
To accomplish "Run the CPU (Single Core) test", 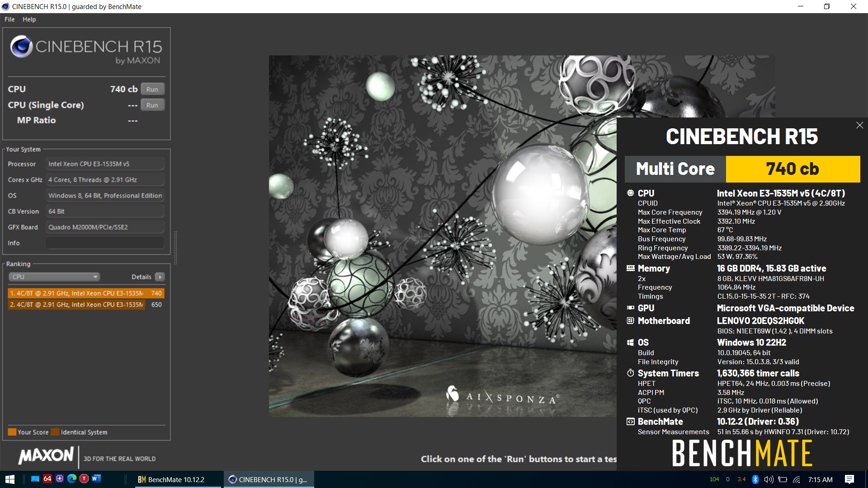I will coord(152,105).
